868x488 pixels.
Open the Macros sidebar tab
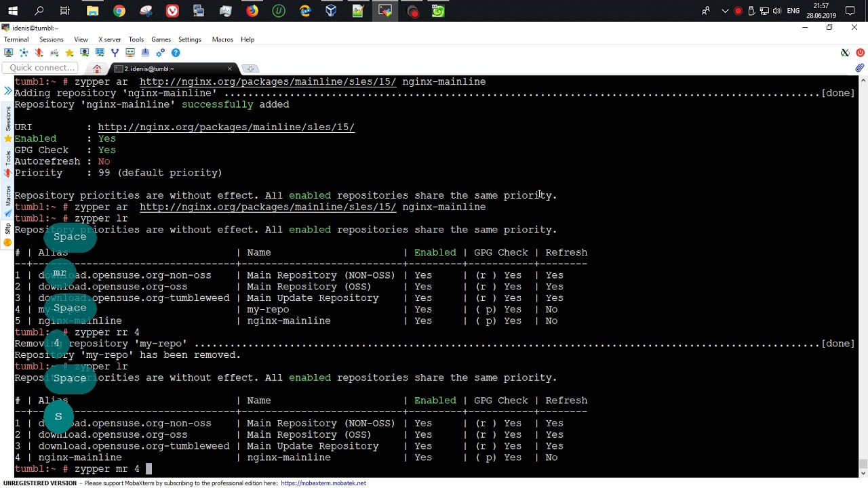coord(7,202)
